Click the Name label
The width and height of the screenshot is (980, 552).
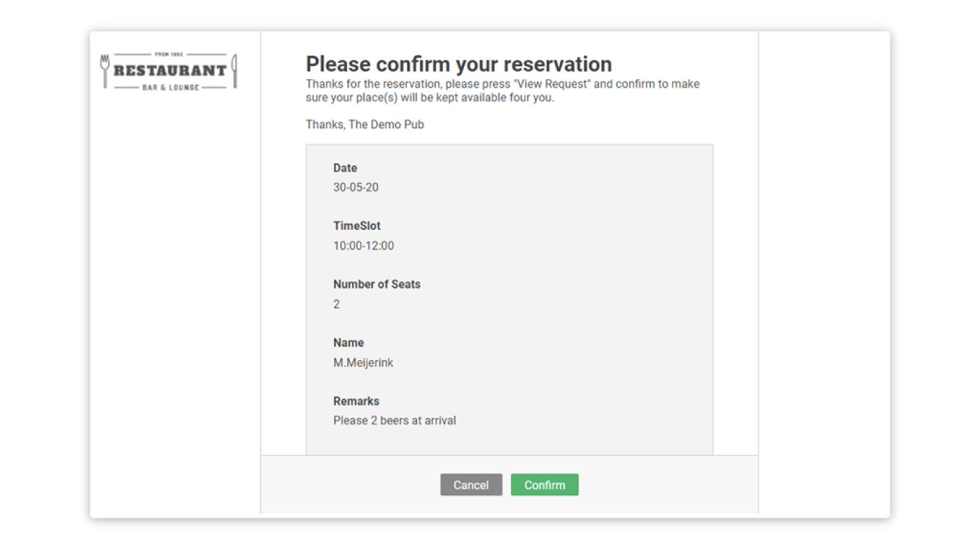[349, 343]
